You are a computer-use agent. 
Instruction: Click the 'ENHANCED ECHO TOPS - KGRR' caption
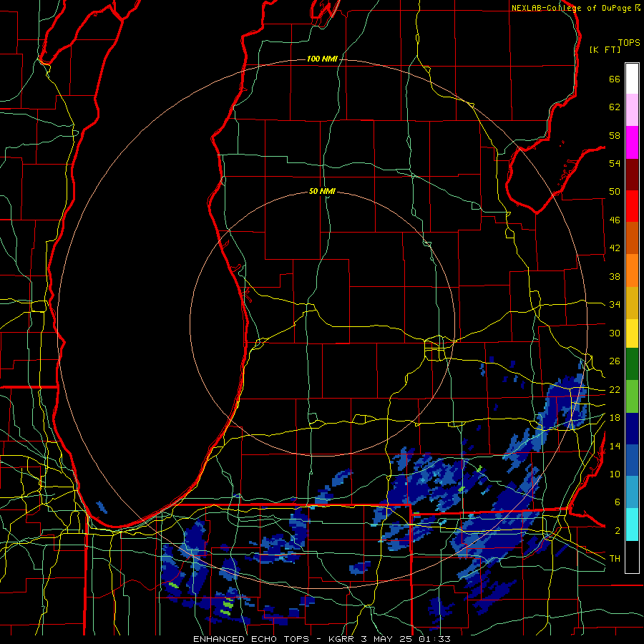pos(273,639)
